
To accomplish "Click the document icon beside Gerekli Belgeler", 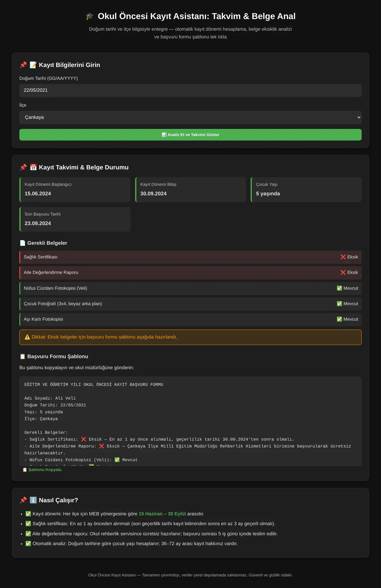I will click(23, 243).
